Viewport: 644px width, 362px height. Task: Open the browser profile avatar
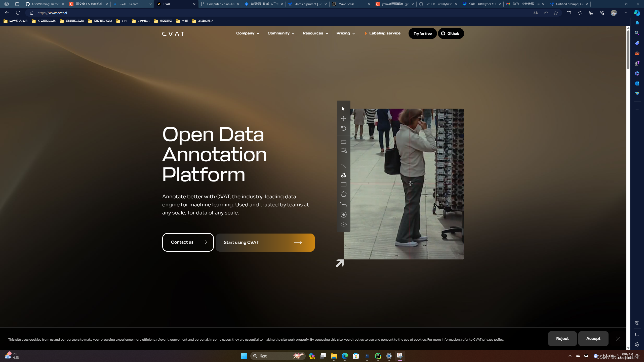pyautogui.click(x=614, y=13)
